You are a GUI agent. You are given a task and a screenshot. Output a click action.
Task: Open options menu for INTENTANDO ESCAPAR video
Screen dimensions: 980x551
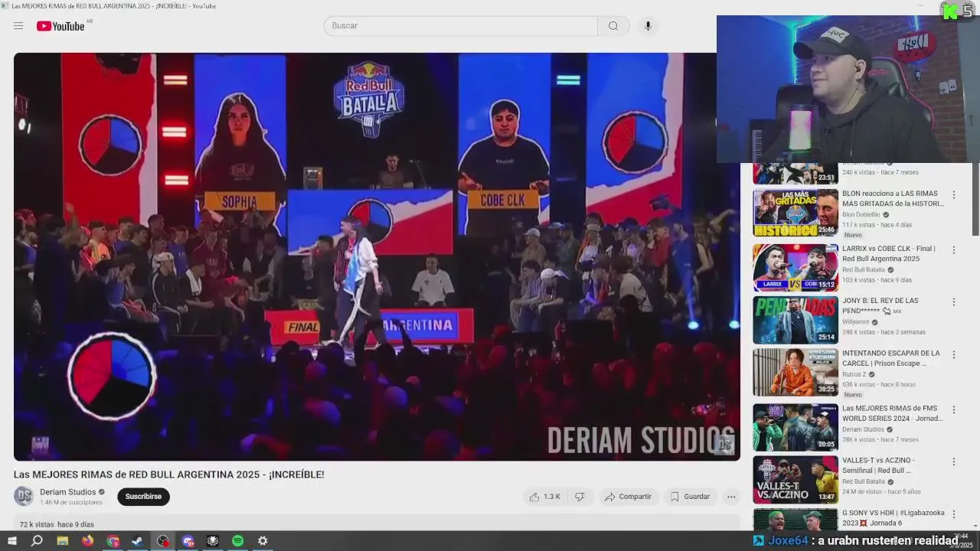[x=954, y=355]
